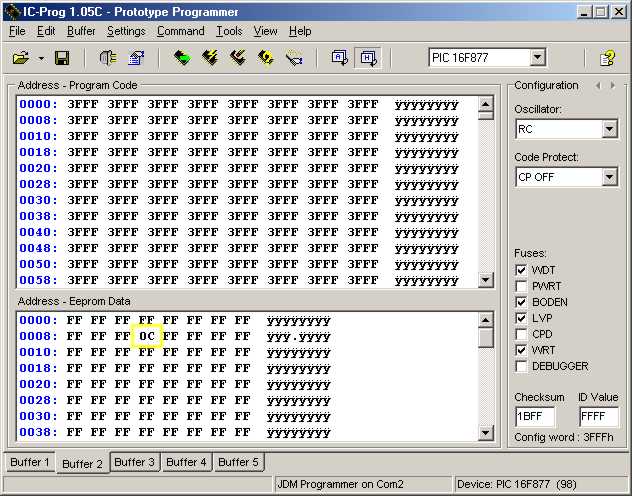The image size is (632, 496).
Task: Open the Edit menu
Action: pos(46,31)
